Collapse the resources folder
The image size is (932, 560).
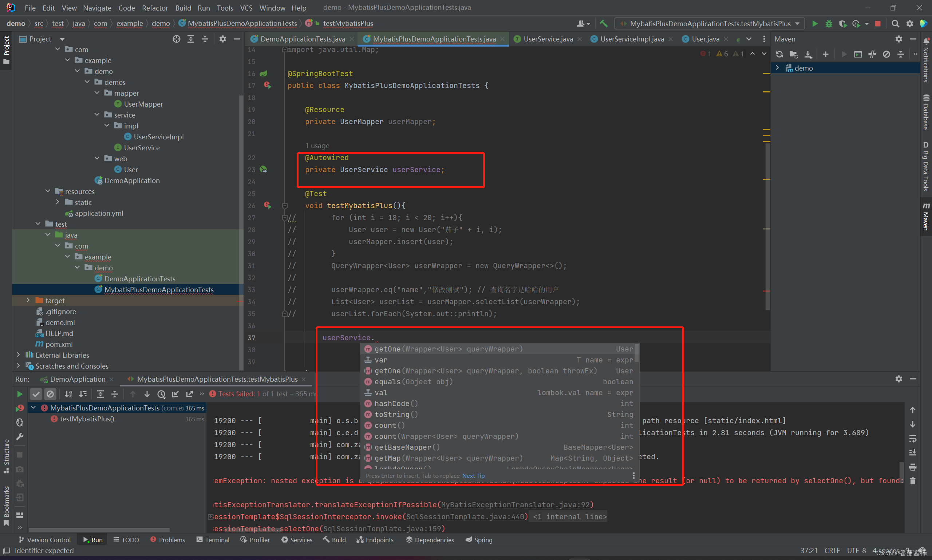point(48,191)
